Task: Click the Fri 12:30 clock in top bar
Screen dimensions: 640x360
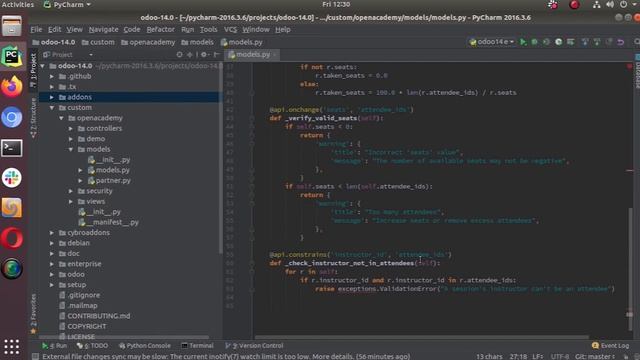Action: click(x=336, y=4)
